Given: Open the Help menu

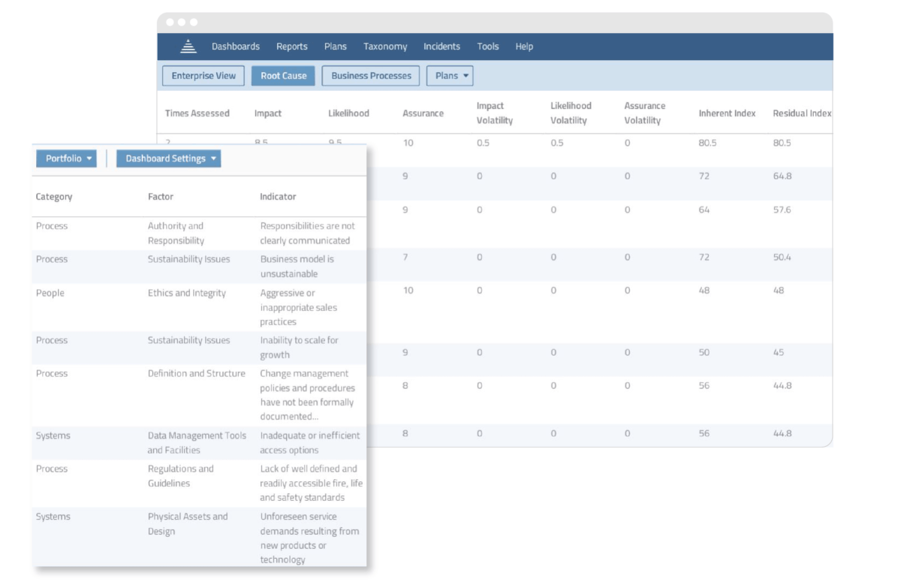Looking at the screenshot, I should (x=524, y=46).
